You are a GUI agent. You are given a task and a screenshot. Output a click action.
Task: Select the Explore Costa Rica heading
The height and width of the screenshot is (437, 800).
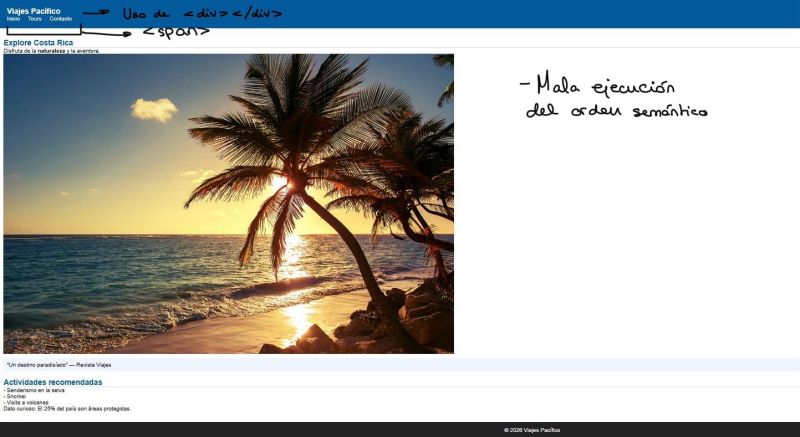coord(38,43)
